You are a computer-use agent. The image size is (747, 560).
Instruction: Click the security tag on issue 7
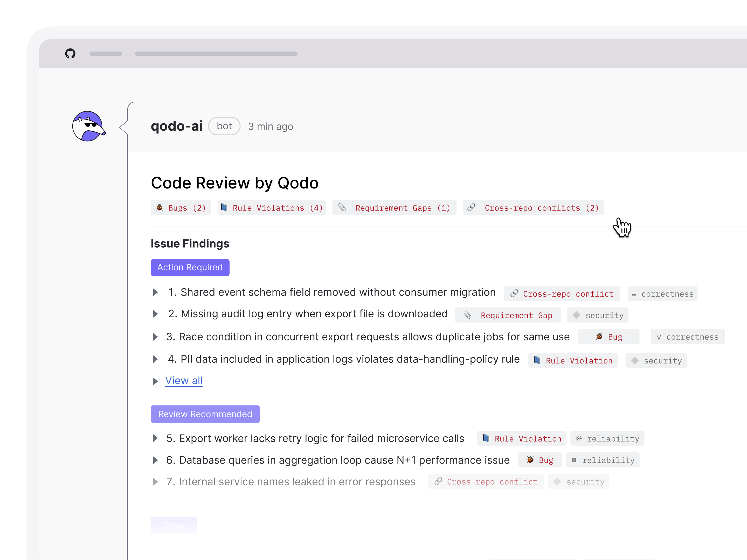click(x=579, y=481)
